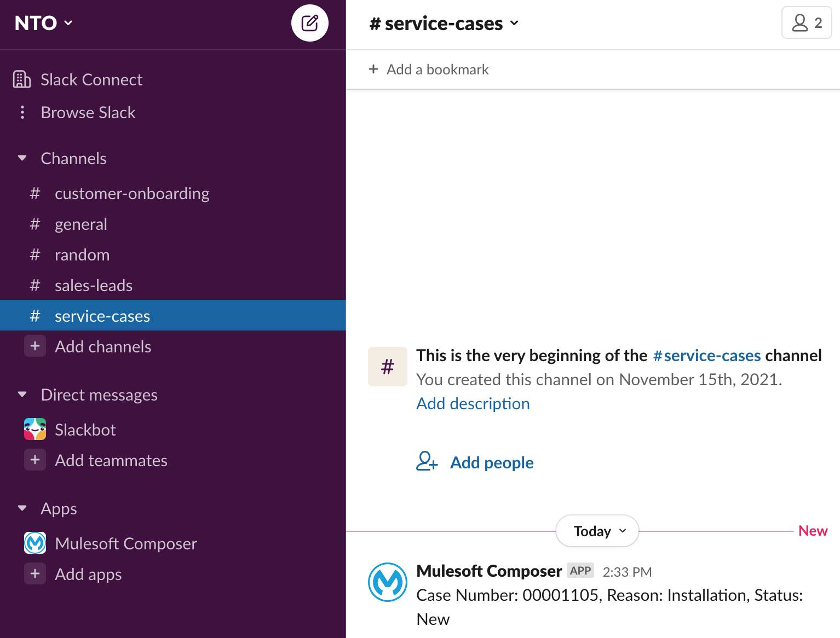The width and height of the screenshot is (840, 638).
Task: Click the Add people person icon
Action: pyautogui.click(x=427, y=461)
